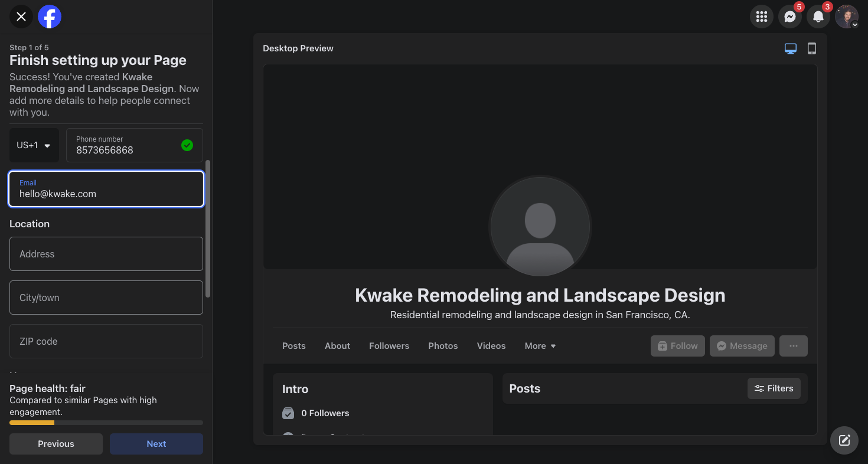Go to Facebook home via the logo
The width and height of the screenshot is (868, 464).
click(50, 17)
